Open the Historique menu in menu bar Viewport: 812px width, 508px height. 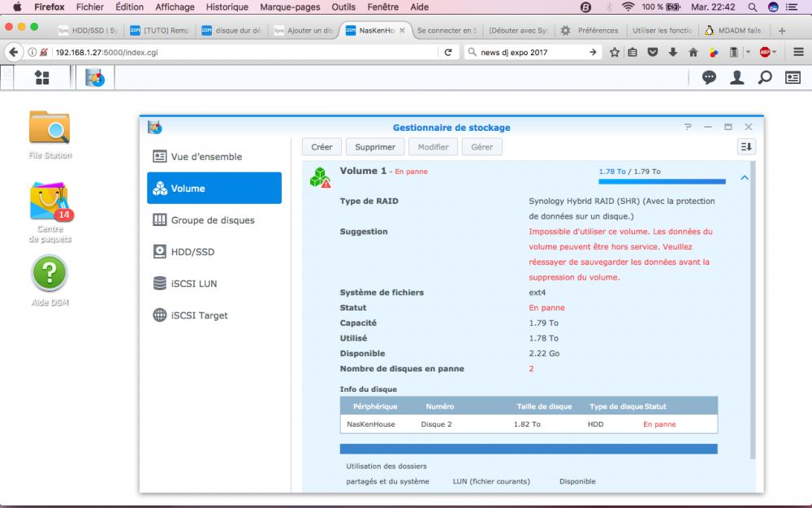[x=227, y=7]
